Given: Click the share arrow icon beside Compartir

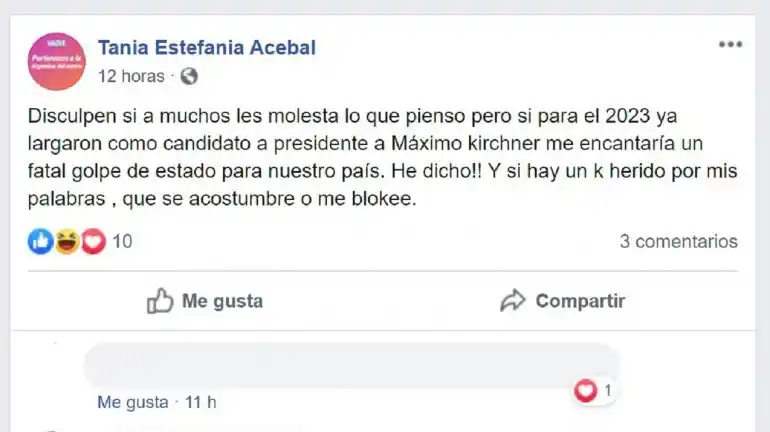Looking at the screenshot, I should click(x=513, y=301).
